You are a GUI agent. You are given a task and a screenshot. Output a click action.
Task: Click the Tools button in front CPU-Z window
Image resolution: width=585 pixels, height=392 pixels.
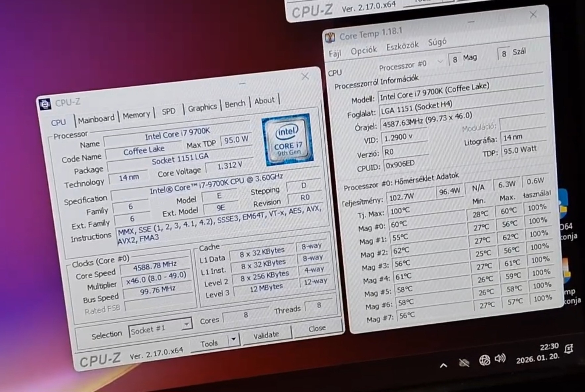[x=209, y=344]
